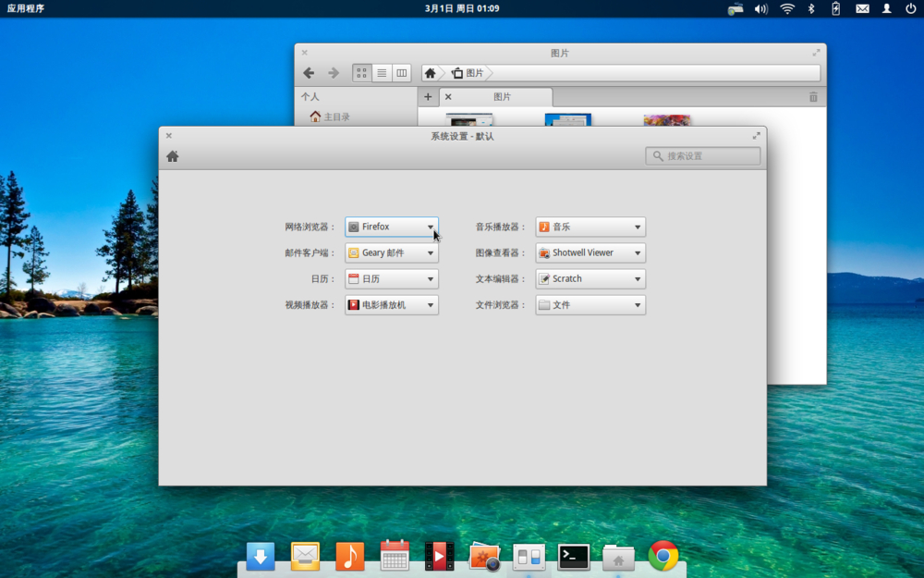Expand the video player dropdown

392,304
